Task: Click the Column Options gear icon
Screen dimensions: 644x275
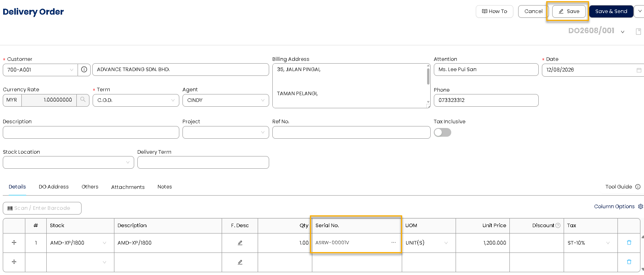Action: point(640,207)
